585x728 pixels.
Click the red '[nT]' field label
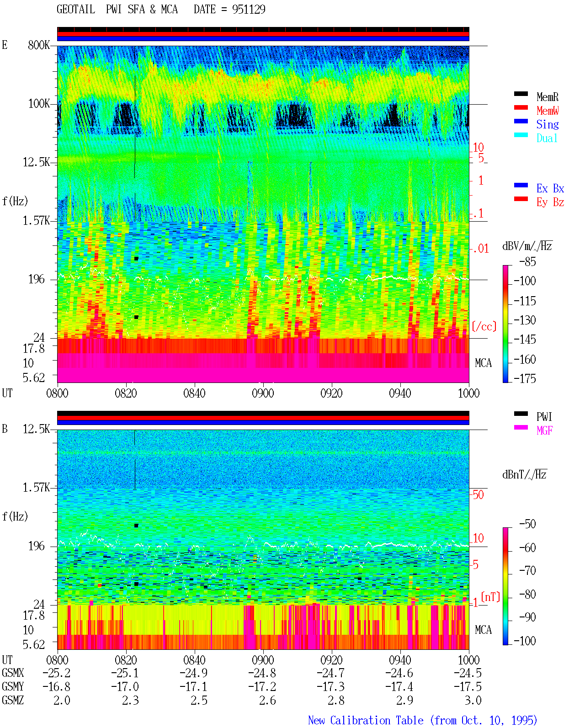pyautogui.click(x=490, y=597)
